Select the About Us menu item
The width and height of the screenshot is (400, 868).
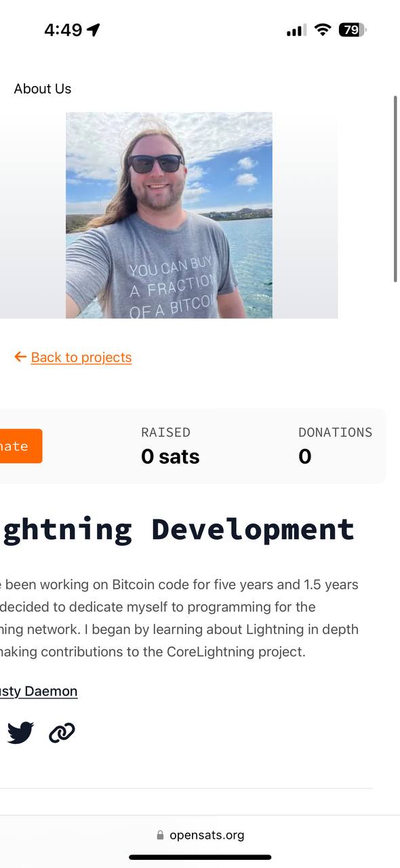(42, 88)
